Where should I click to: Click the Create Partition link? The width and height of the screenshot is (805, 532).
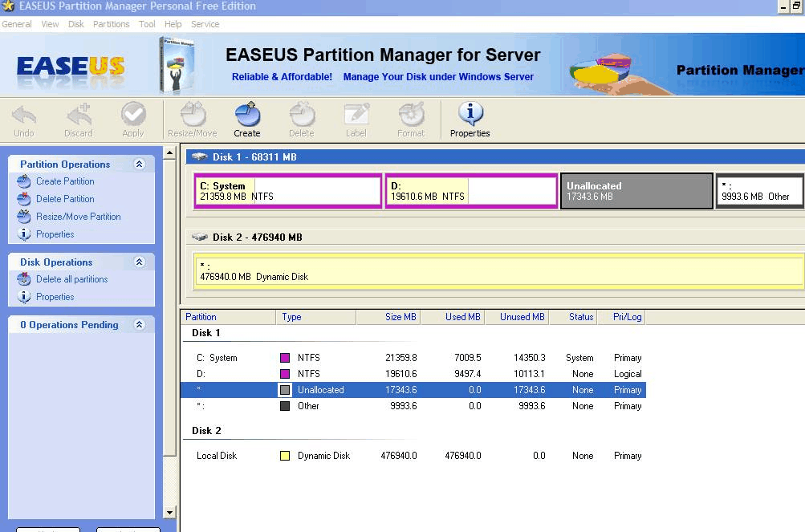[65, 181]
